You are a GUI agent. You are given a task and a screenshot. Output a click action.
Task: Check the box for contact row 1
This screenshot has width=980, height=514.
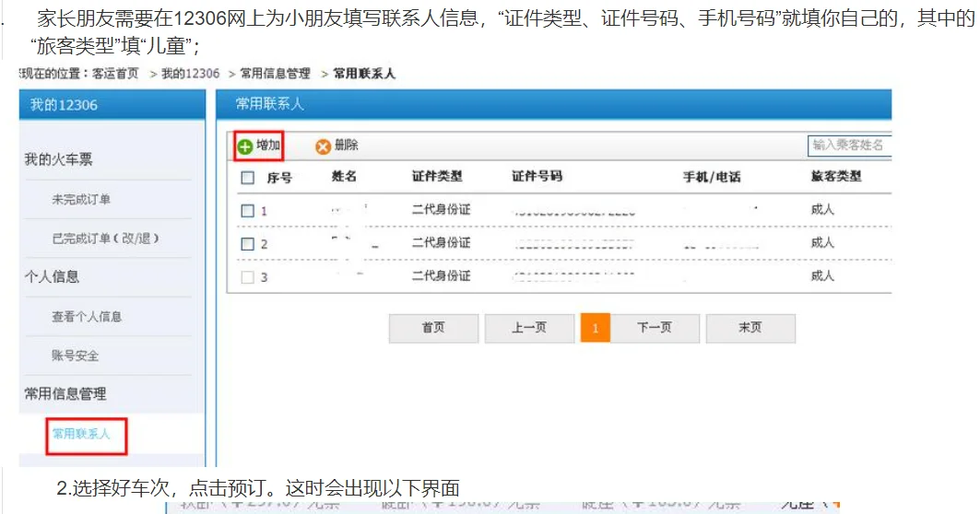click(247, 211)
